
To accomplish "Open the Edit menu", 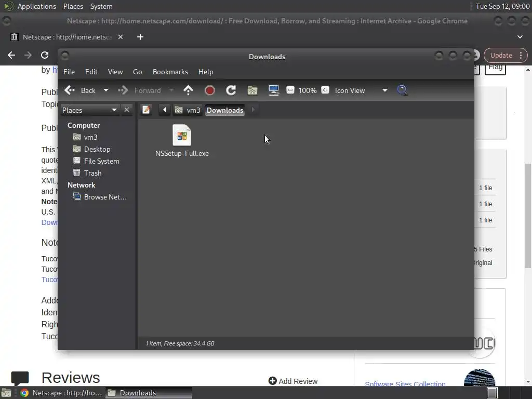I will coord(91,72).
